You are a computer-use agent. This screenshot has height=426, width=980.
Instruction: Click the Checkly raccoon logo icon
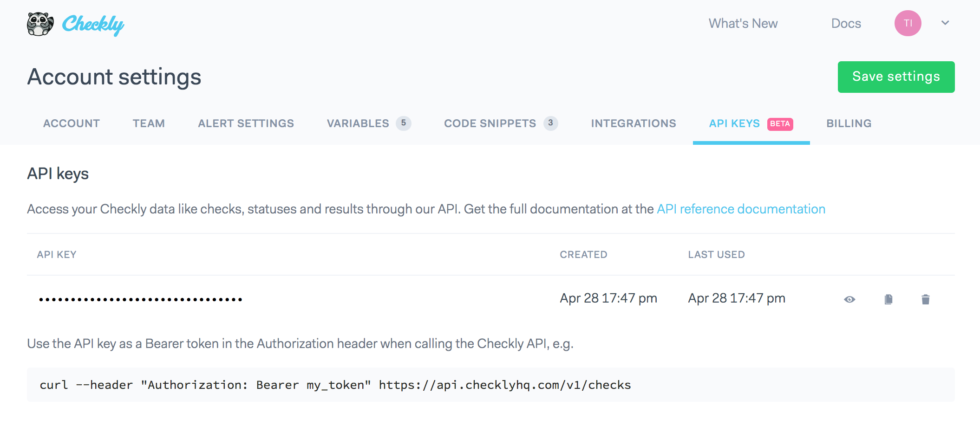coord(40,24)
